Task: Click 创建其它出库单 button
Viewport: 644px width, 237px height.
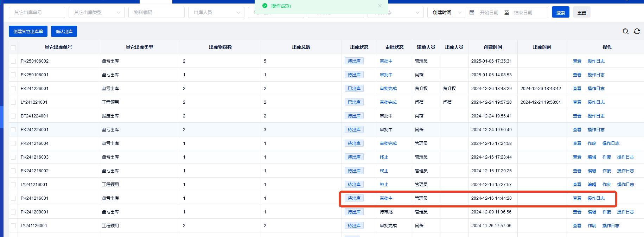Action: coord(28,31)
